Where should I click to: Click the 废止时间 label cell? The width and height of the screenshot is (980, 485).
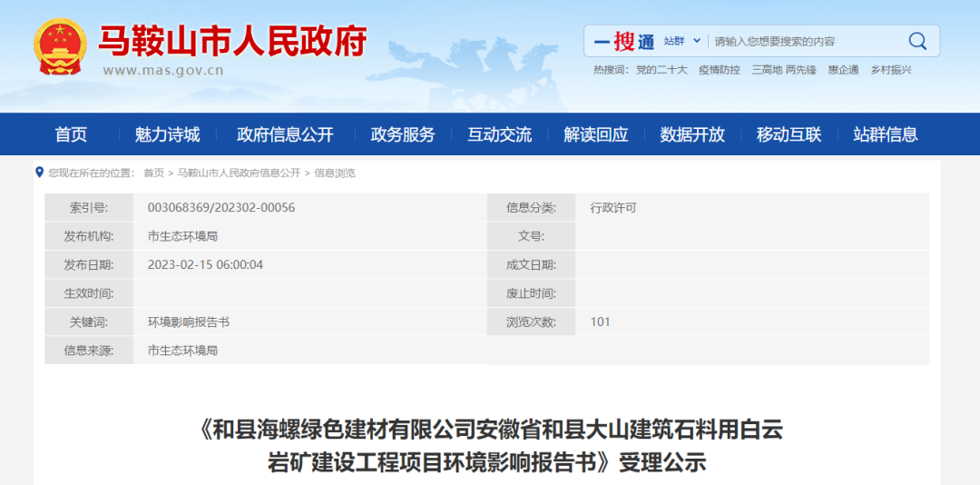(x=531, y=293)
